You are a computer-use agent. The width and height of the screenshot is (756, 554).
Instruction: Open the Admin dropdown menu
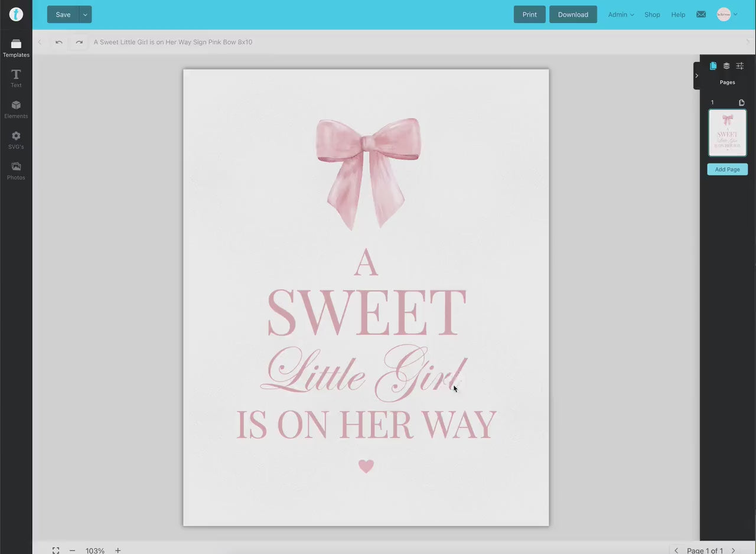coord(621,15)
